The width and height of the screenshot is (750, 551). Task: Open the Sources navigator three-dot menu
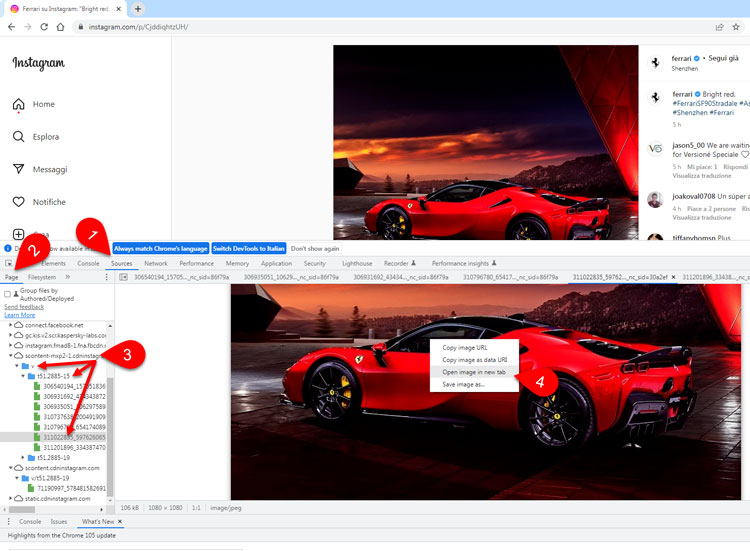coord(106,277)
